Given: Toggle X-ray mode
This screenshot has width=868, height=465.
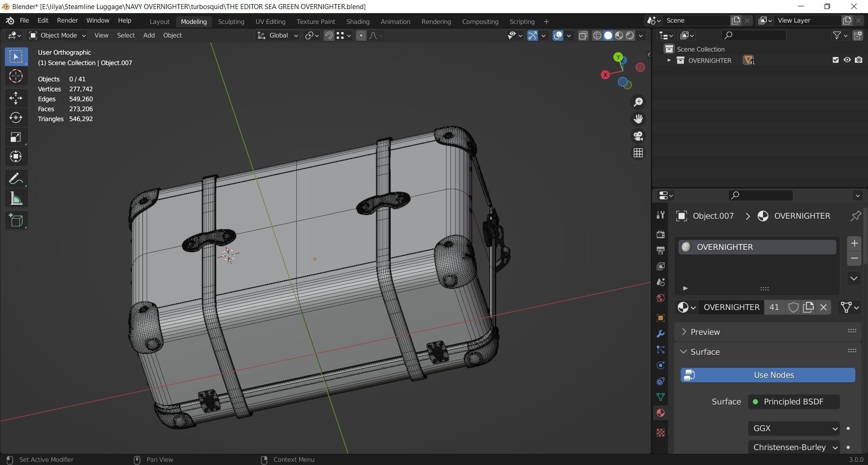Looking at the screenshot, I should [583, 35].
